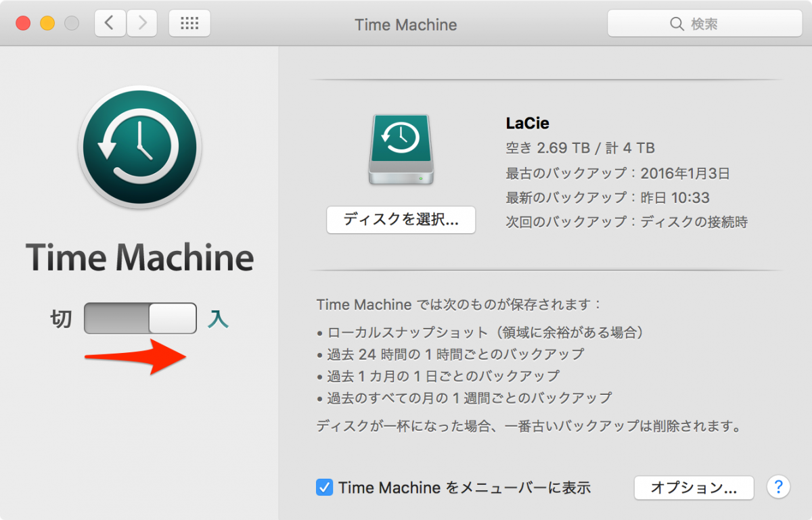This screenshot has width=812, height=520.
Task: Select the LaCie backup disk icon
Action: coord(401,149)
